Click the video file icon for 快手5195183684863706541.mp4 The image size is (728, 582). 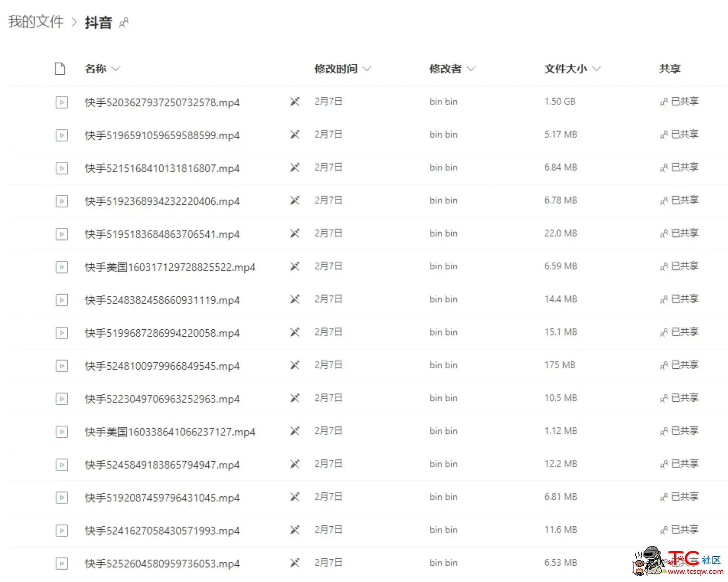[62, 234]
